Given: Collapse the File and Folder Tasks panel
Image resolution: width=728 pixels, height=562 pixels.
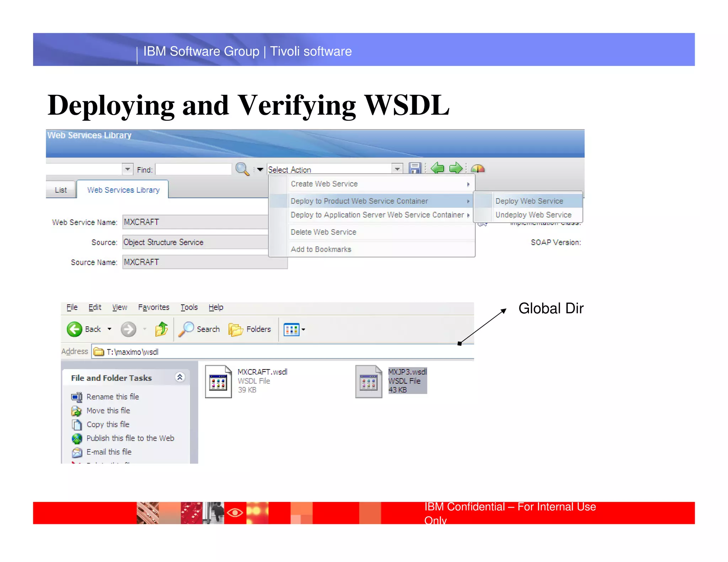Looking at the screenshot, I should click(180, 377).
